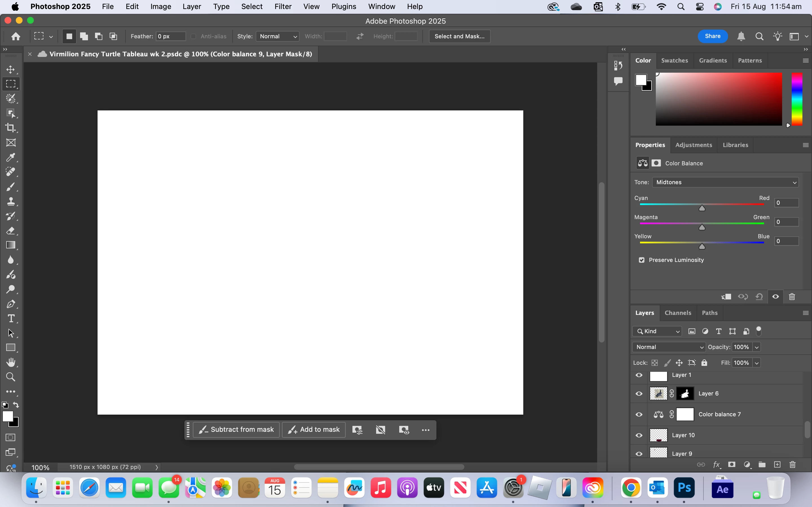Screen dimensions: 812x507
Task: Select the Zoom tool in toolbar
Action: click(x=11, y=377)
